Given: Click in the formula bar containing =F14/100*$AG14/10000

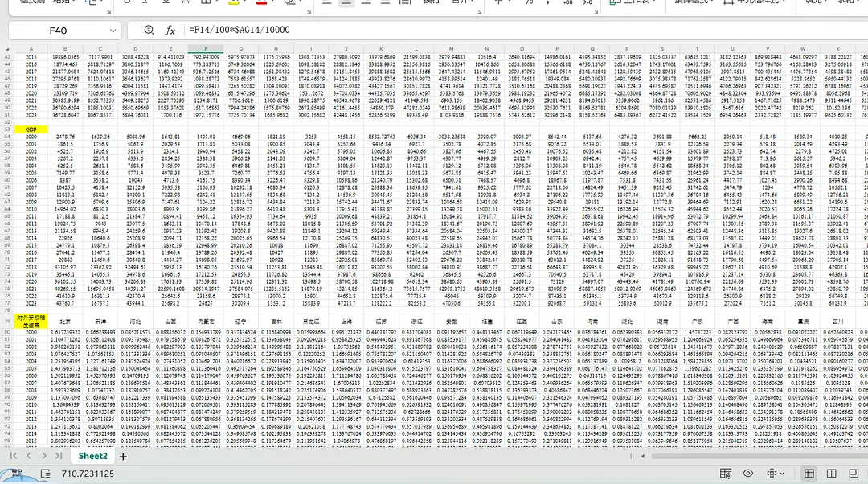Looking at the screenshot, I should pos(498,30).
